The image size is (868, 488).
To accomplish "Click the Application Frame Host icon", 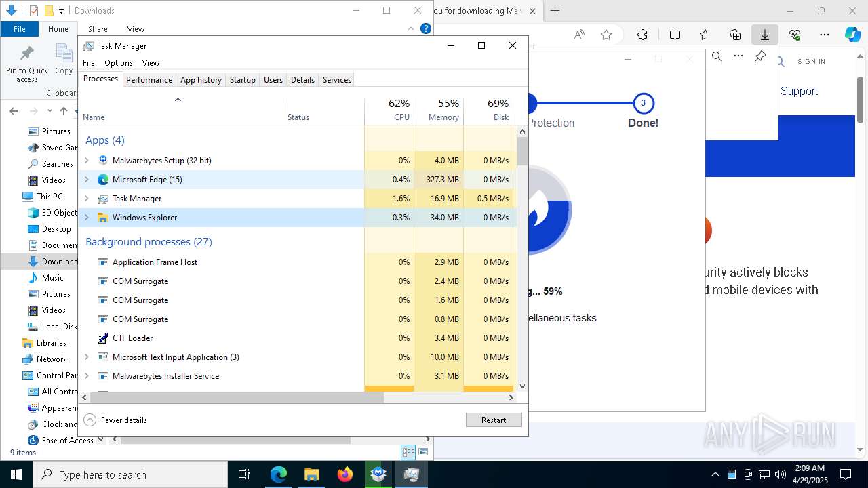I will (103, 262).
